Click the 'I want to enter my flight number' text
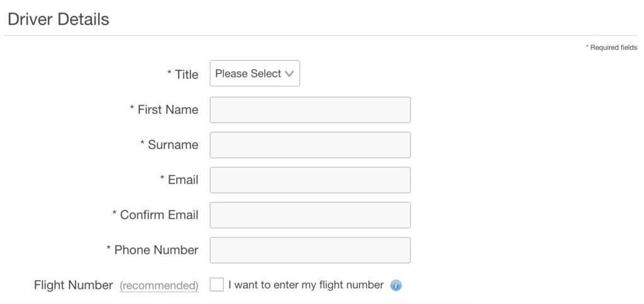This screenshot has width=644, height=304. coord(306,284)
